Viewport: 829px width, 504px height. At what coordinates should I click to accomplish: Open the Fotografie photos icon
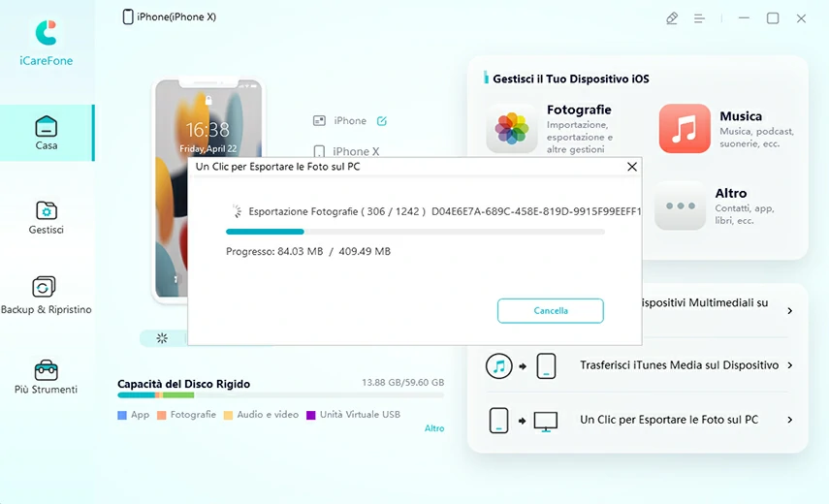[511, 130]
